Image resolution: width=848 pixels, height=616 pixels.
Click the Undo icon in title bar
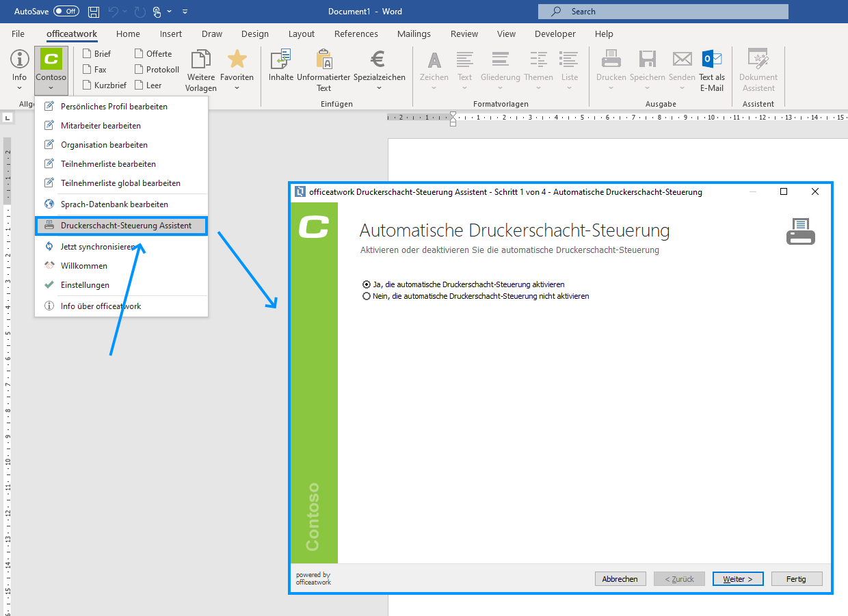[x=114, y=12]
